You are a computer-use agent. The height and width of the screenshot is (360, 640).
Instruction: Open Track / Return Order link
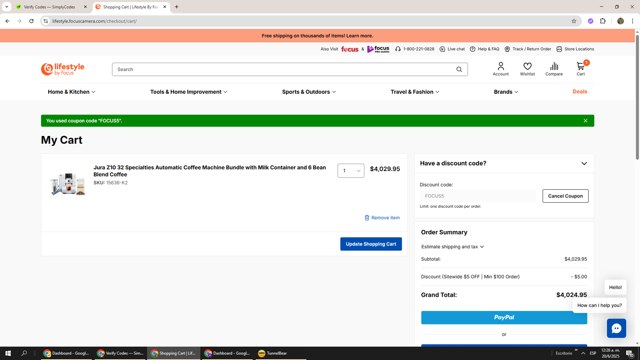[x=528, y=49]
